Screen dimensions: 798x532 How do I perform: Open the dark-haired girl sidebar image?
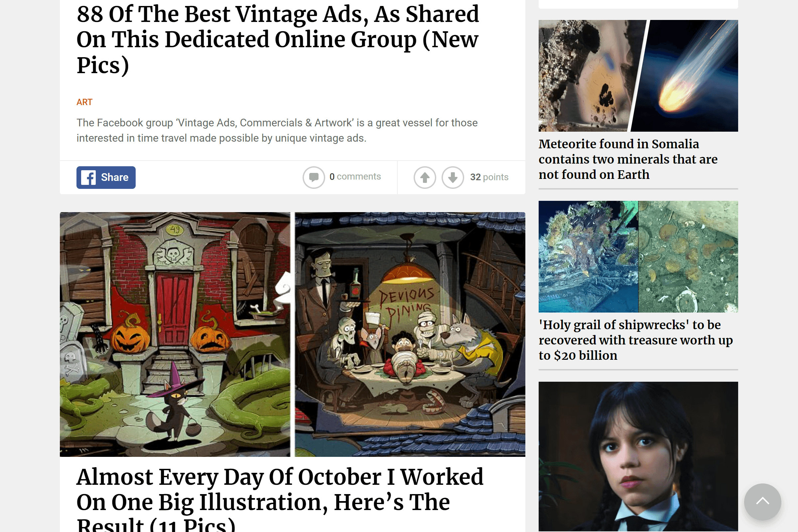point(638,457)
